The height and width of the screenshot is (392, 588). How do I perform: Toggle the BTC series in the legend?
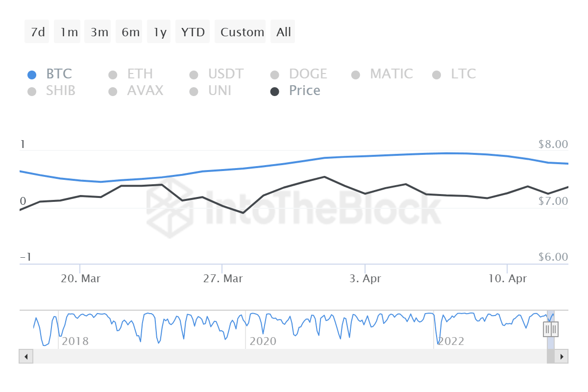coord(59,74)
